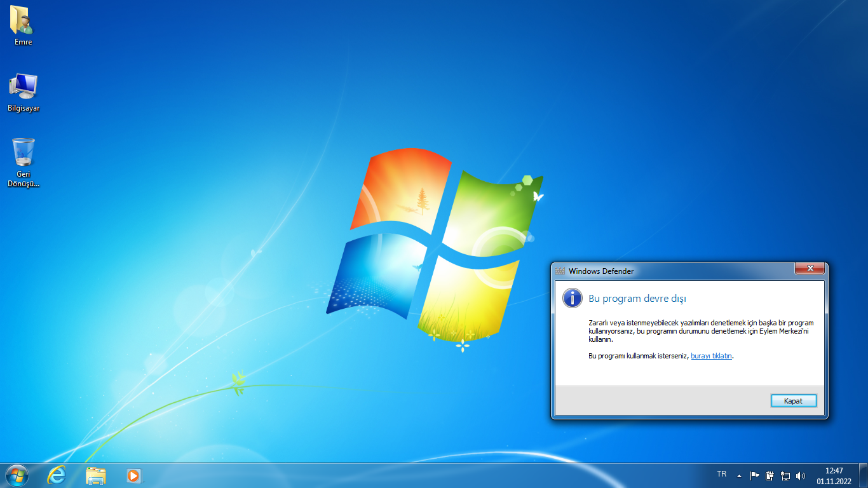Open the clock showing 12:47
The image size is (868, 488).
coord(834,476)
